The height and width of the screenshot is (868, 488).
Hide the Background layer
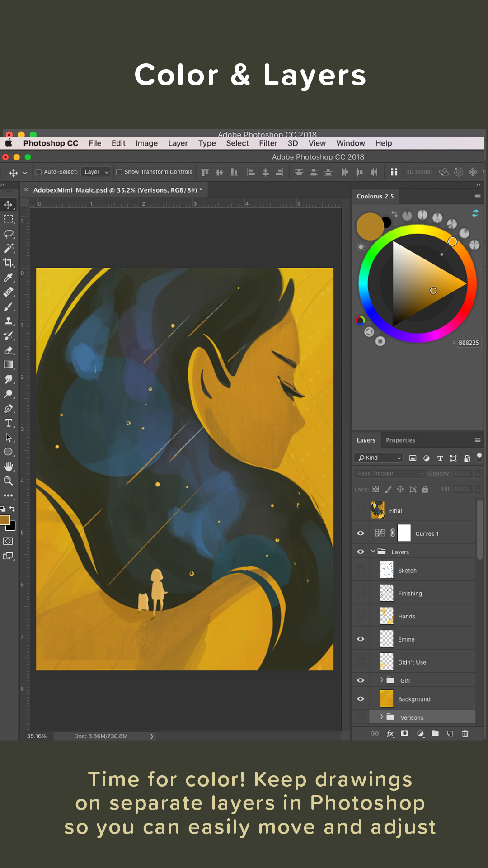360,698
